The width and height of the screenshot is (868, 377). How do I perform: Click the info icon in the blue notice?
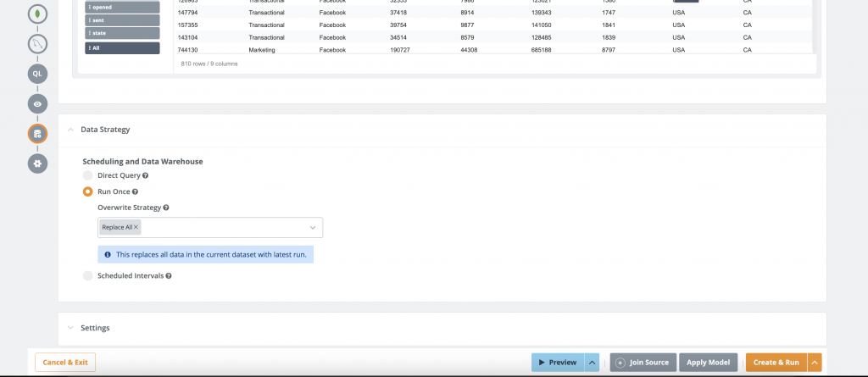coord(108,255)
